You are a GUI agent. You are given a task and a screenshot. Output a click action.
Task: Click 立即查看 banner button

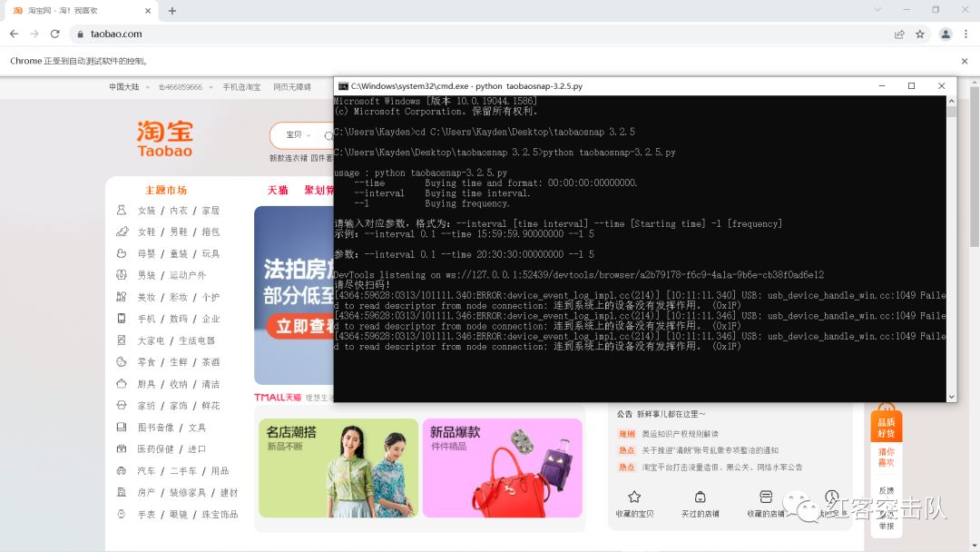[300, 326]
